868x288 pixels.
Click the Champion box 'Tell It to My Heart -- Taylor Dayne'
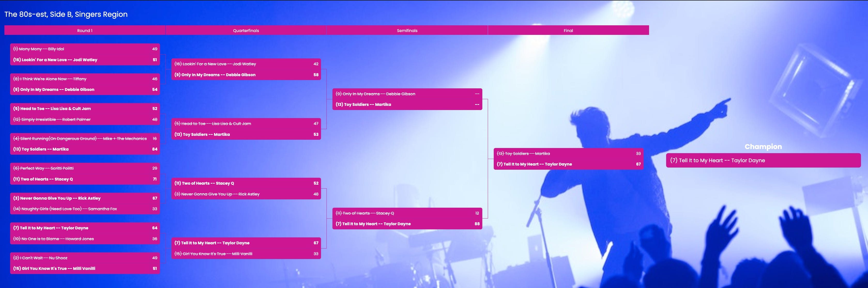(763, 160)
